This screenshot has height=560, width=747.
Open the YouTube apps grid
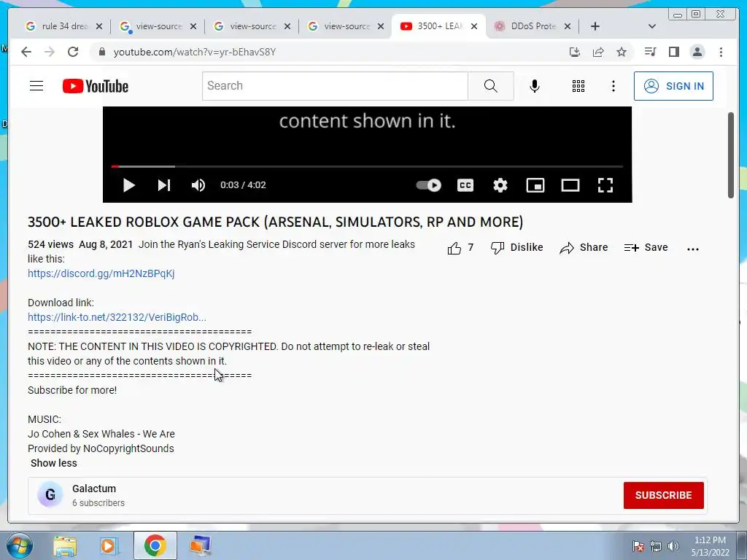pyautogui.click(x=578, y=86)
